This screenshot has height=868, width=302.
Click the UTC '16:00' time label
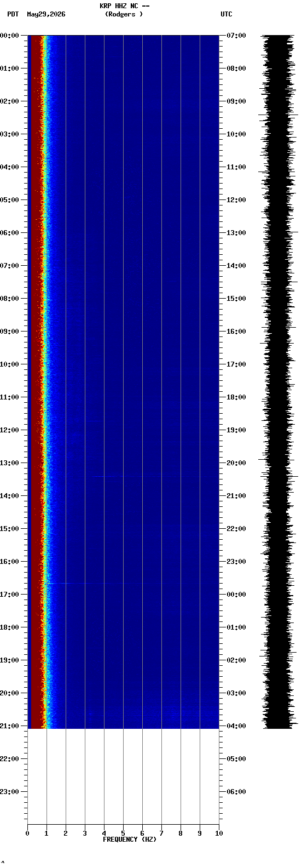[x=236, y=332]
